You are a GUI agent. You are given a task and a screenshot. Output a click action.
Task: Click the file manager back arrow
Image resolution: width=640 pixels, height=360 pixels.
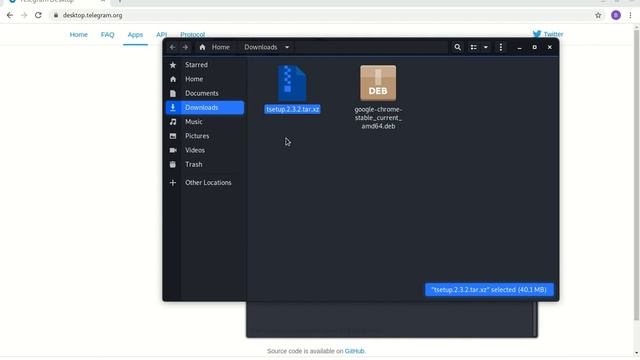tap(172, 47)
